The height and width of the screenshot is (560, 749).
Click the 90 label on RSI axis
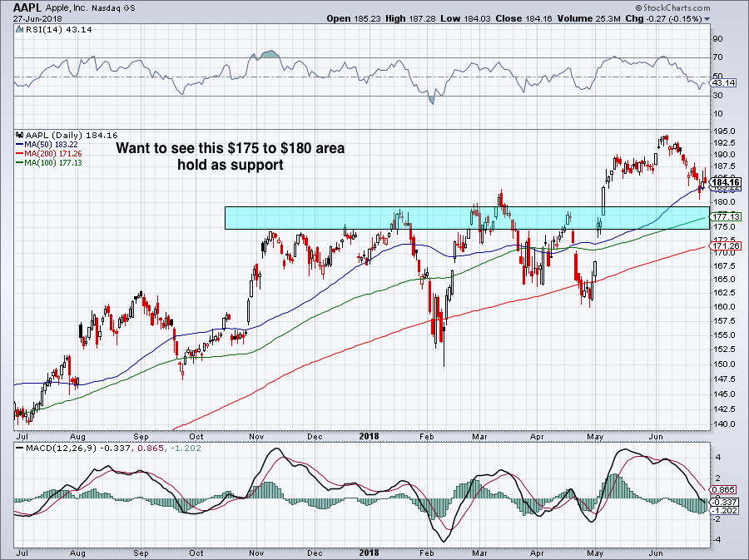click(717, 38)
